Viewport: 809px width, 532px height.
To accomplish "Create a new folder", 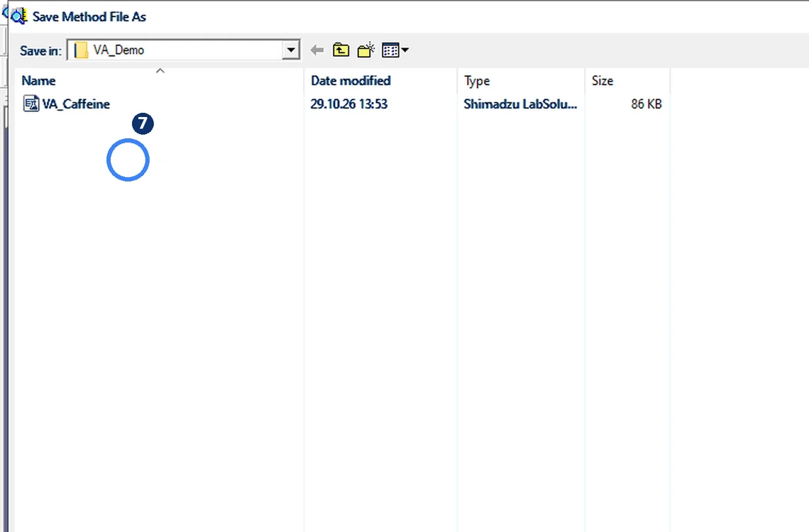I will (x=365, y=50).
